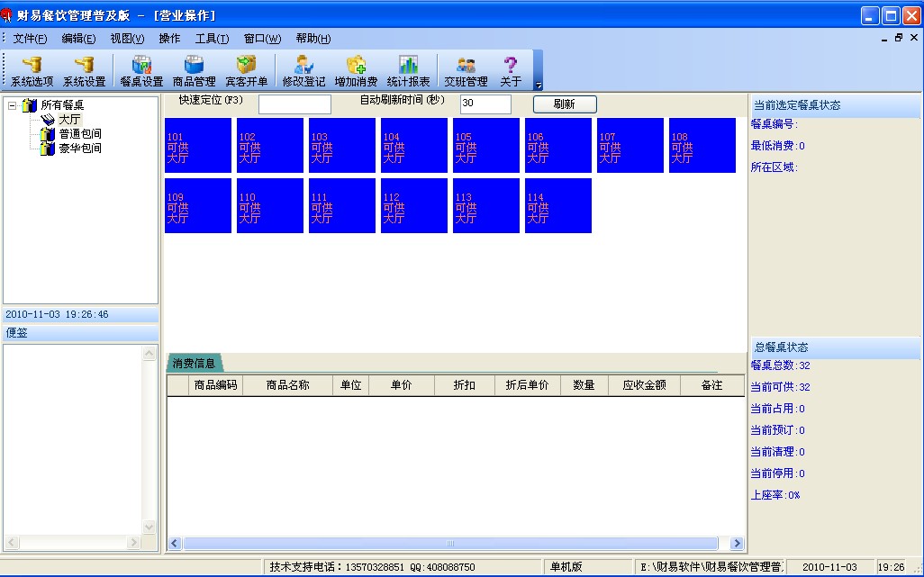Click 单价 column header

[402, 385]
